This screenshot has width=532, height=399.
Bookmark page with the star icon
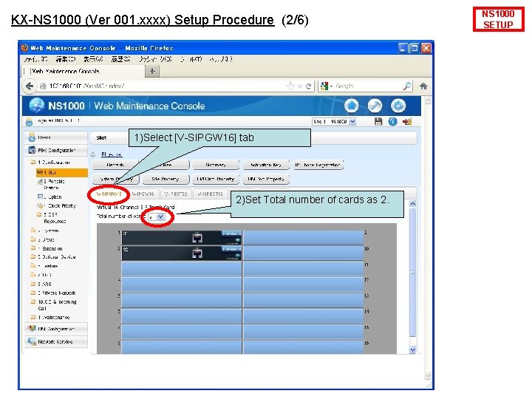point(290,86)
